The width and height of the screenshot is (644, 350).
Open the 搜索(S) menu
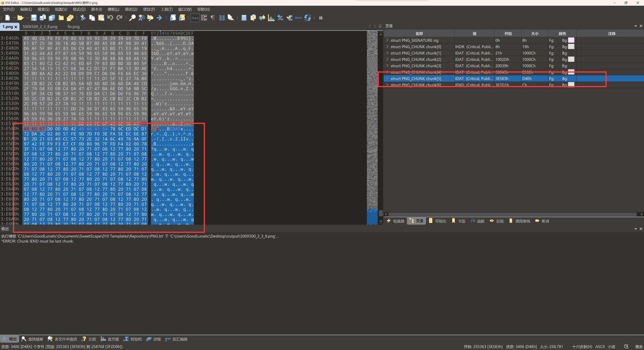[43, 9]
